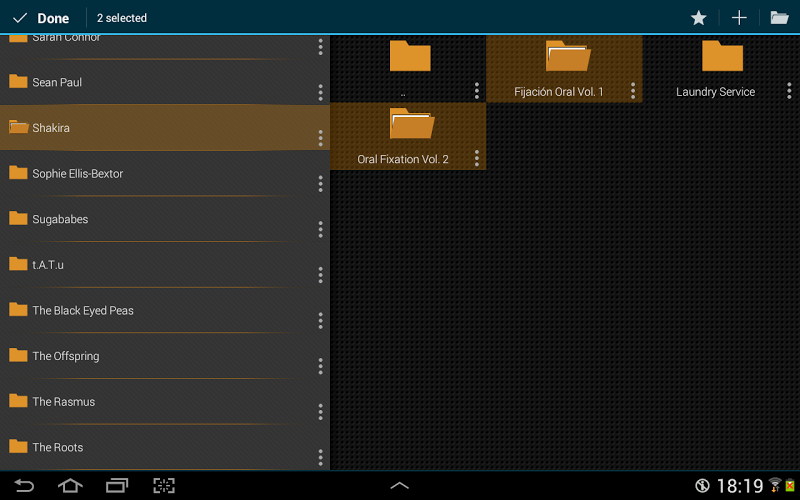Go up via the '..' parent folder icon

410,56
